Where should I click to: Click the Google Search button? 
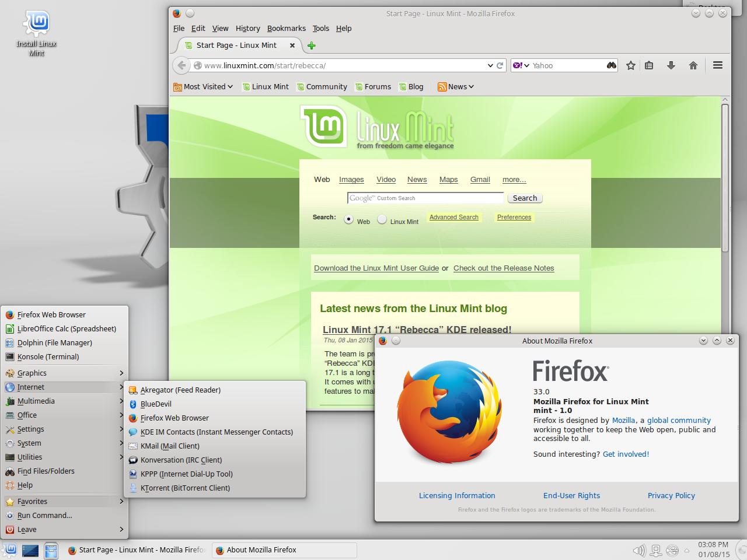tap(525, 198)
